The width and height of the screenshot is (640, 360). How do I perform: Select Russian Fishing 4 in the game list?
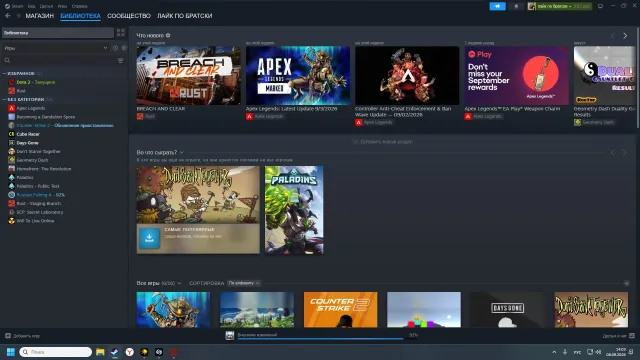(40, 195)
